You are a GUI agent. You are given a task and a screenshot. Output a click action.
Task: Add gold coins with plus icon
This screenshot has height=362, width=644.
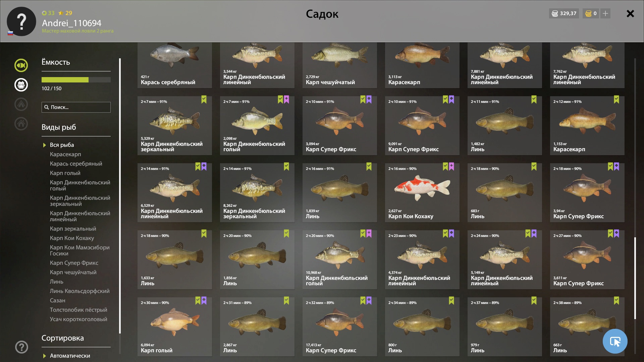[605, 13]
